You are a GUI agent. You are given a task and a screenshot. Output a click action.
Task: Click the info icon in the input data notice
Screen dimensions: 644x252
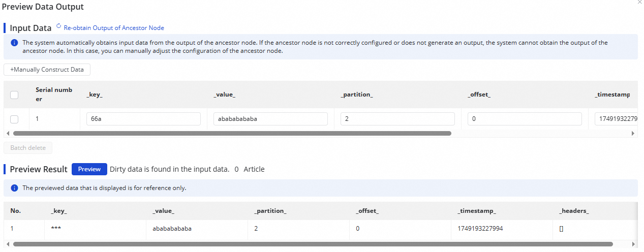coord(14,43)
